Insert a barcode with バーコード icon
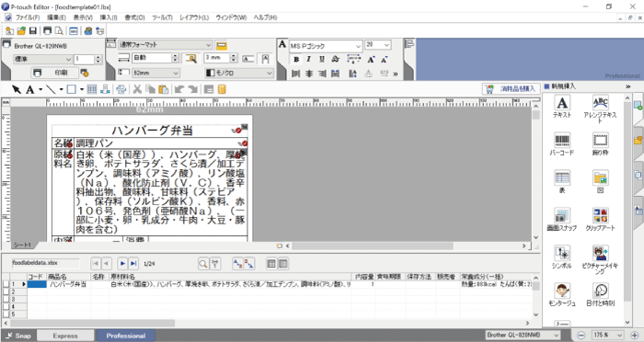This screenshot has width=644, height=342. pos(562,144)
